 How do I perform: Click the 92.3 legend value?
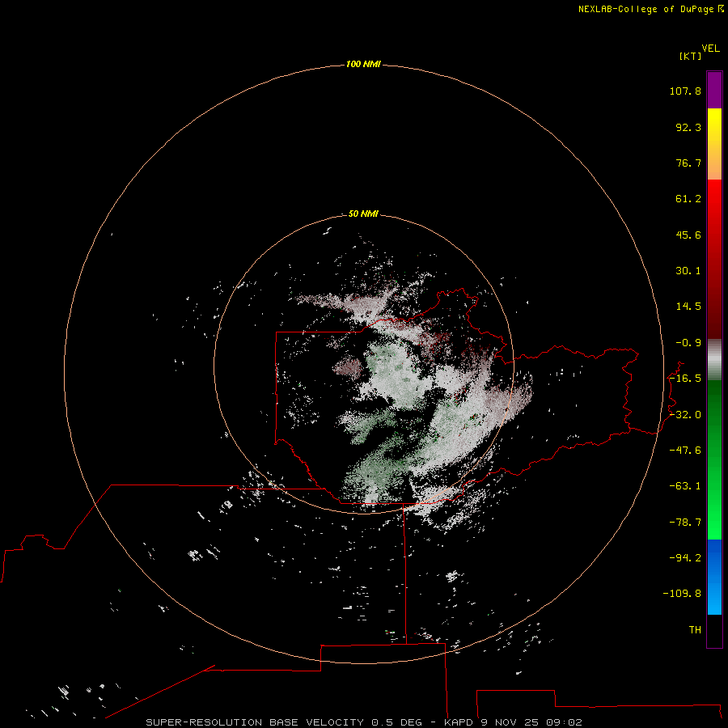coord(688,127)
